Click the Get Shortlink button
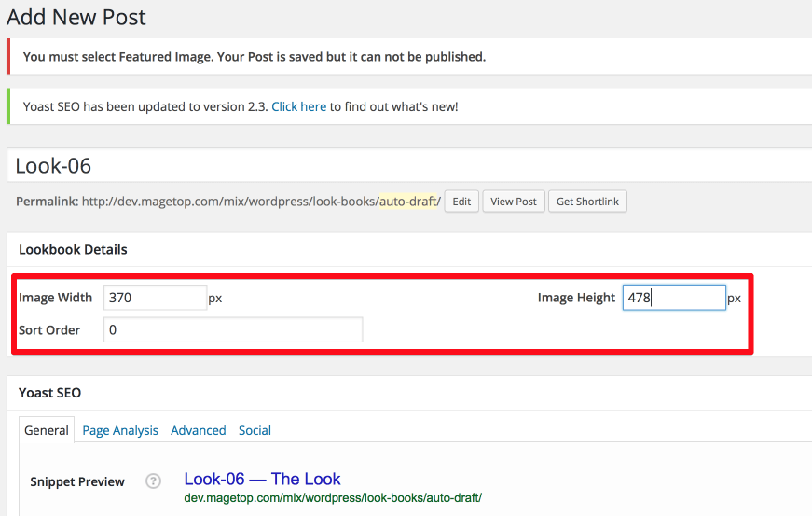 coord(587,202)
